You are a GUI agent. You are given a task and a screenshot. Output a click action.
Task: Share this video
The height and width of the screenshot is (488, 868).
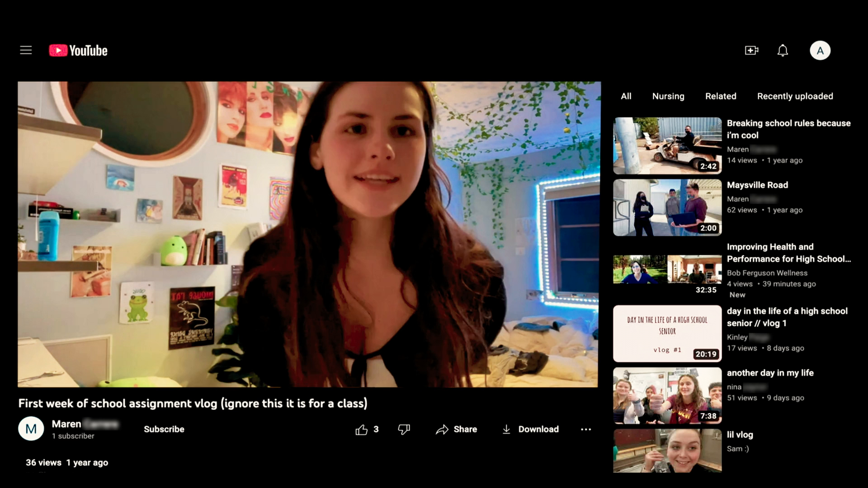pos(457,429)
